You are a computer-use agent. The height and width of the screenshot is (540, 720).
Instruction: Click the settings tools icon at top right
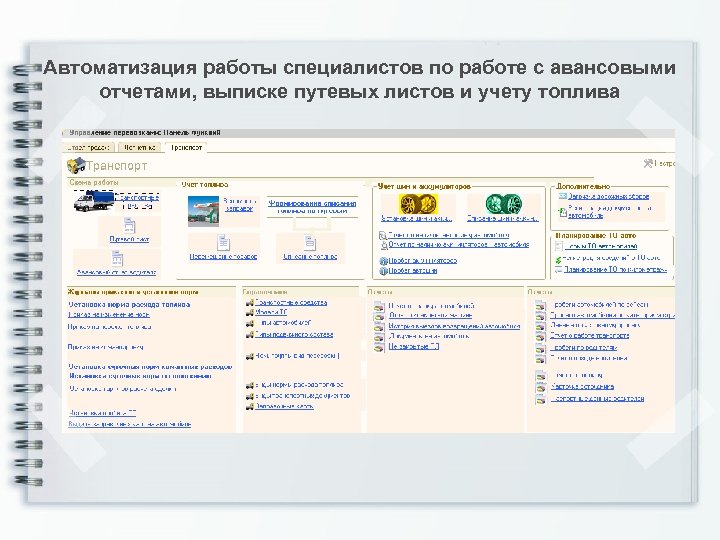pyautogui.click(x=648, y=163)
